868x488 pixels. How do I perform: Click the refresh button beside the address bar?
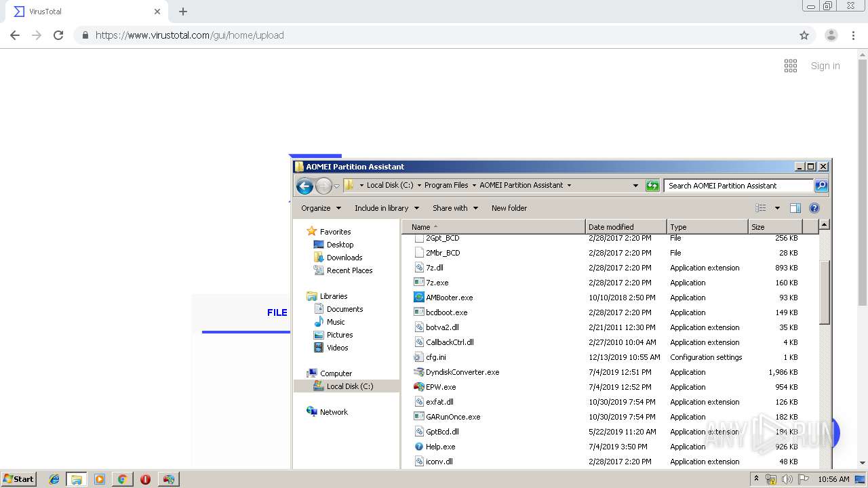click(x=652, y=186)
